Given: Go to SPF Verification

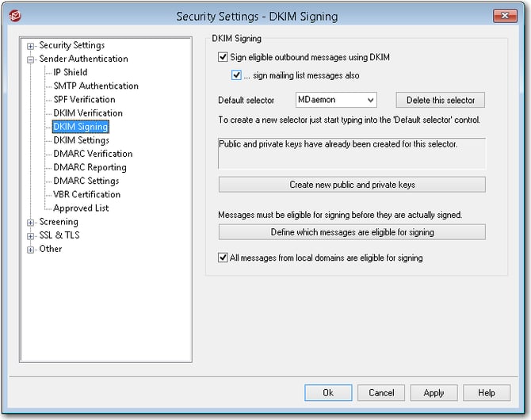Looking at the screenshot, I should pos(84,99).
